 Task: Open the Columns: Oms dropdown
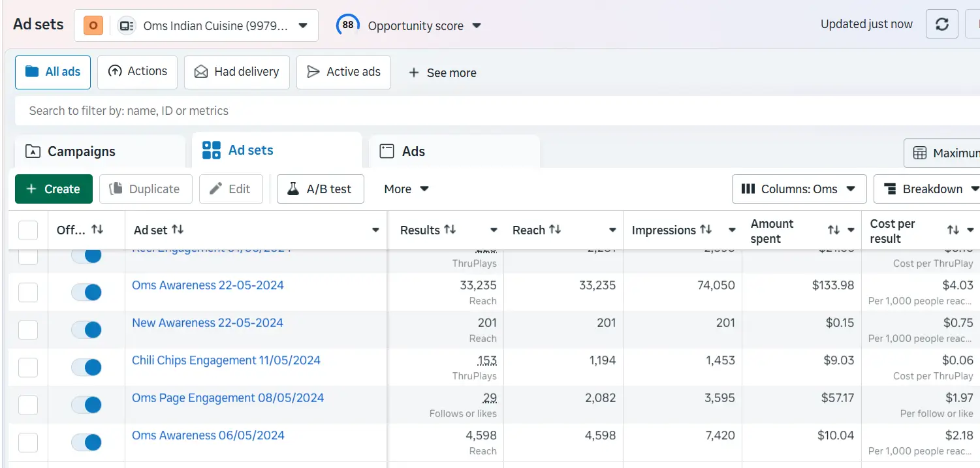click(798, 189)
